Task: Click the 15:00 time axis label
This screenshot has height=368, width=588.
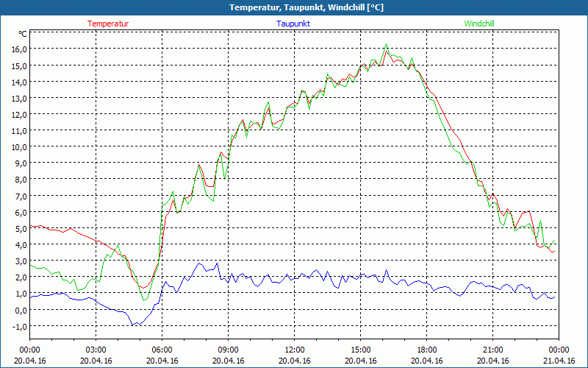Action: 360,350
